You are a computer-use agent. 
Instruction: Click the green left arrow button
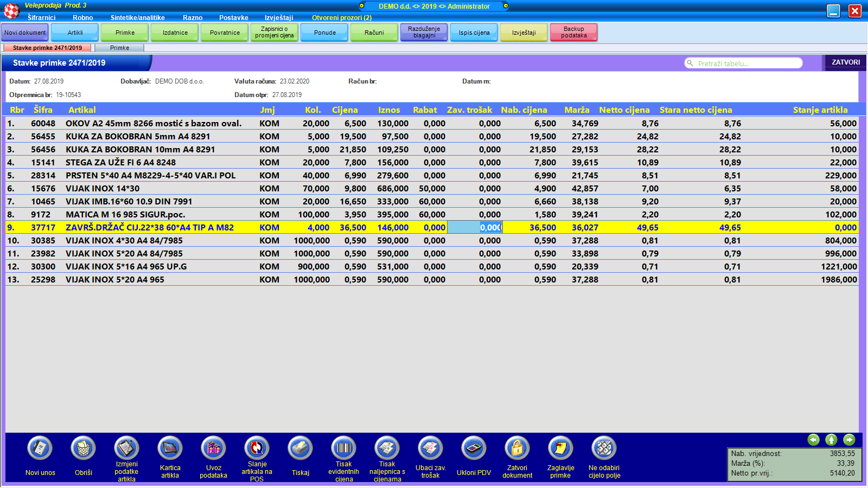tap(813, 440)
